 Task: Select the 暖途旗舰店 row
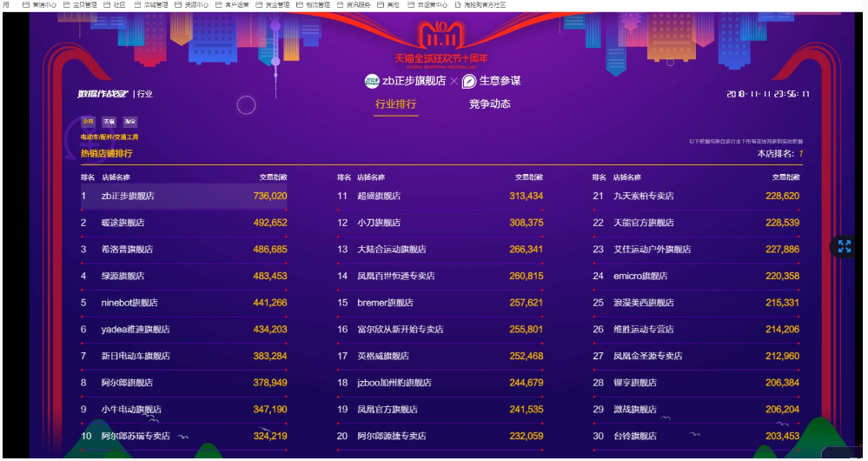click(x=184, y=223)
